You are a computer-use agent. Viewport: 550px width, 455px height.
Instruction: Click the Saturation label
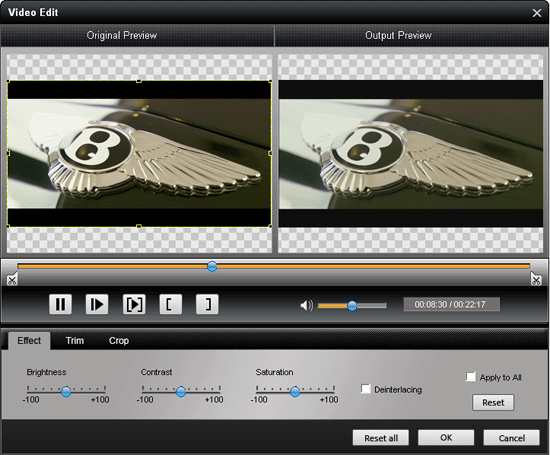tap(274, 372)
